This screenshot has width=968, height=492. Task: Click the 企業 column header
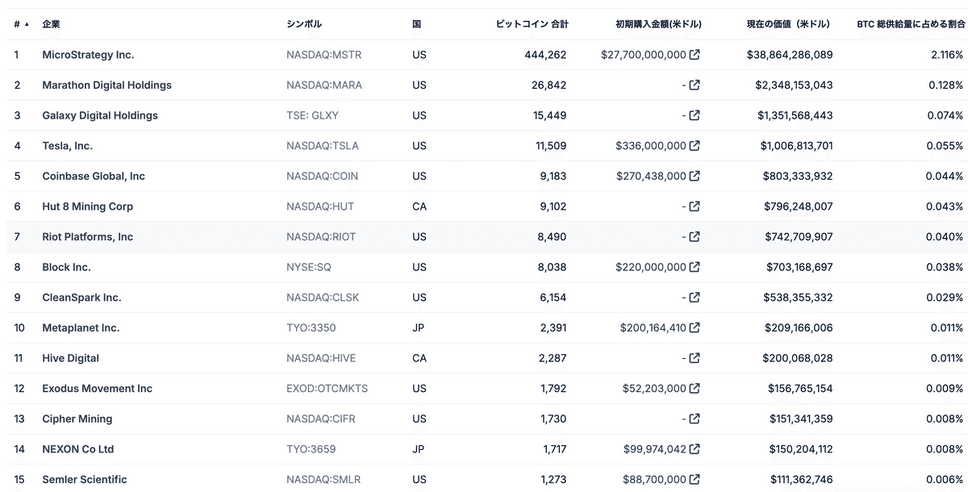[x=51, y=24]
